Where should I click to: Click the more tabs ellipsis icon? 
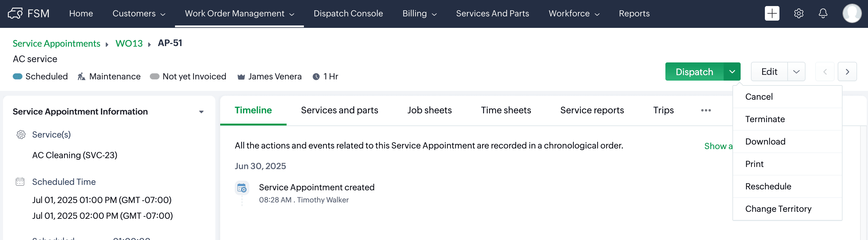click(x=705, y=110)
